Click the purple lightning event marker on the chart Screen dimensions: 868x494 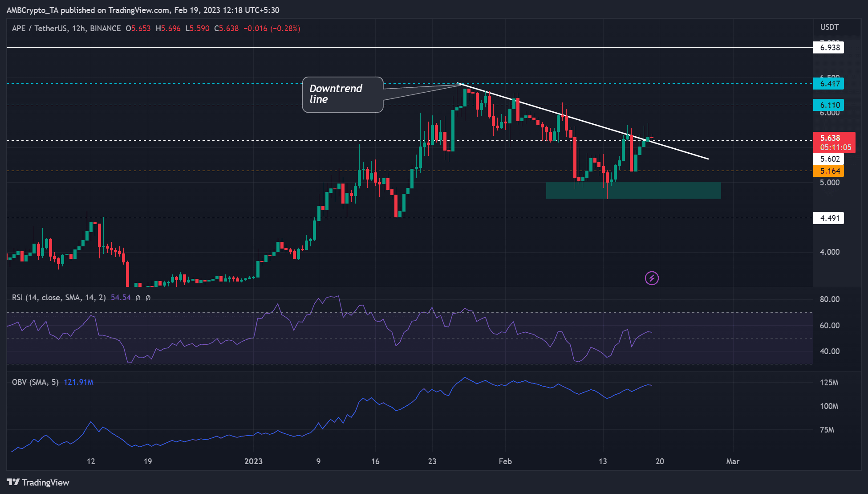(651, 278)
